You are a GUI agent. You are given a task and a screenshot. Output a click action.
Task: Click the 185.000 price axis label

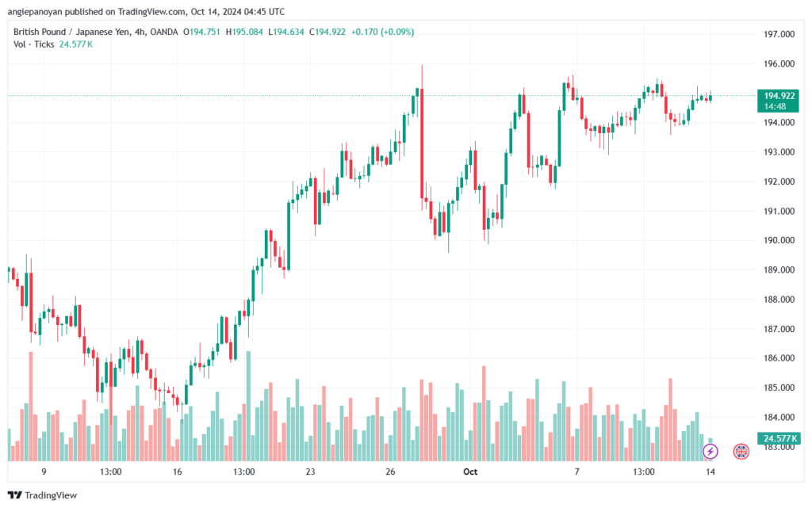pyautogui.click(x=779, y=388)
